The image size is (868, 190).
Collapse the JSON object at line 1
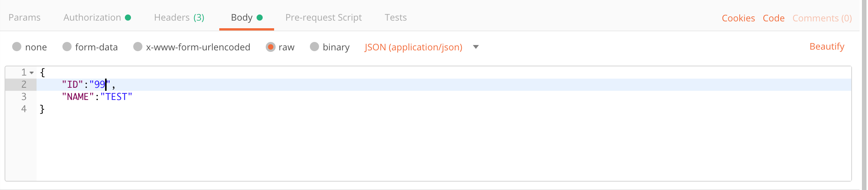tap(32, 72)
